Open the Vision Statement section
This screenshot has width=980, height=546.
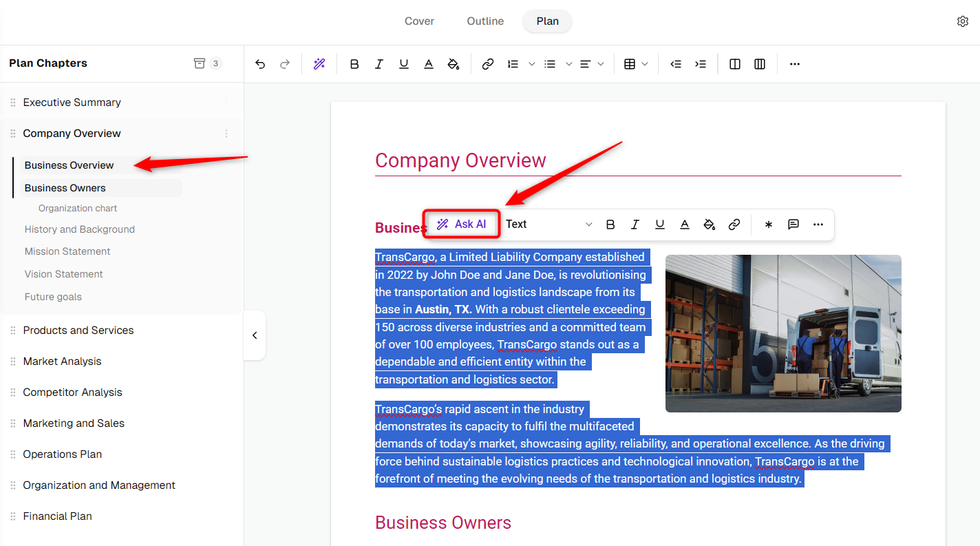64,274
